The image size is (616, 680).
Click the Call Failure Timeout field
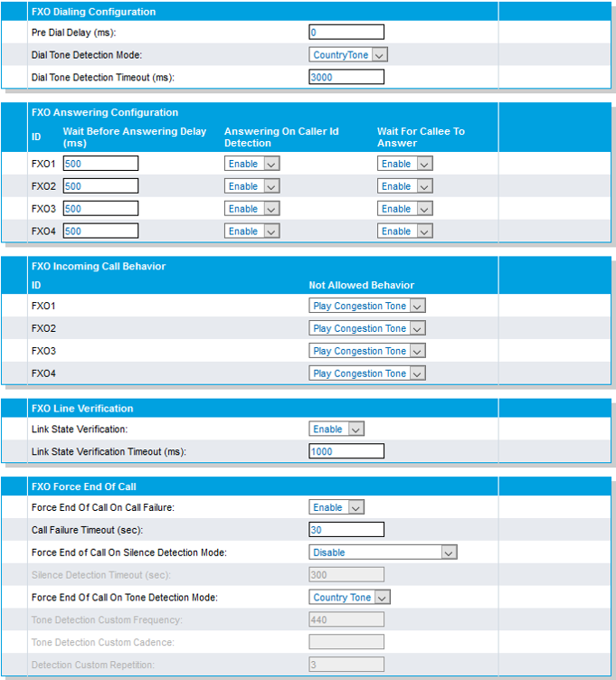[x=346, y=530]
